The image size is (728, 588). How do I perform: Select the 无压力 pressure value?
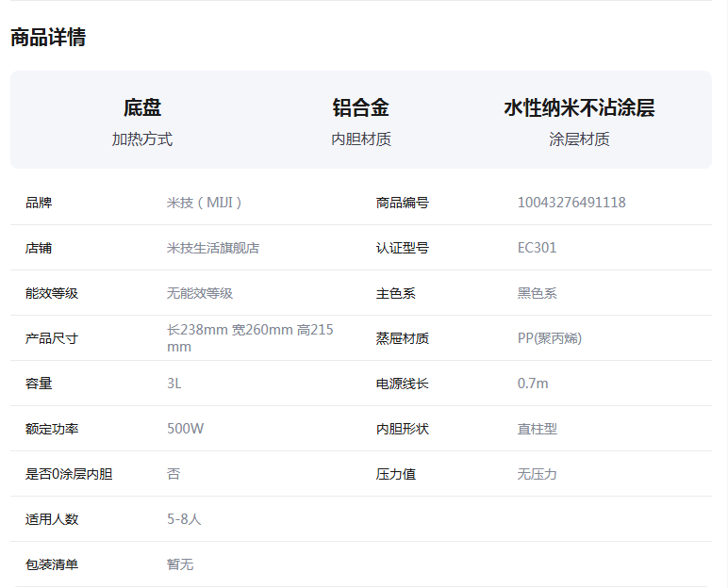click(537, 474)
